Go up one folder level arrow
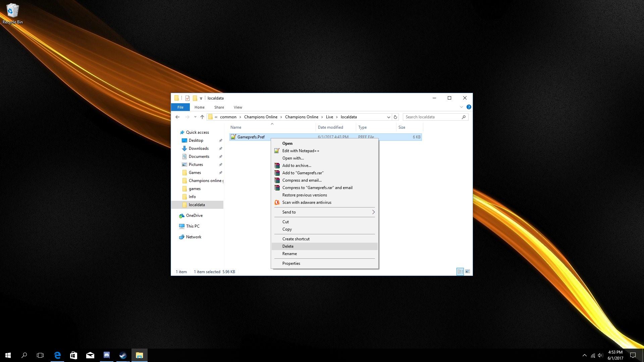This screenshot has height=362, width=644. [x=202, y=117]
